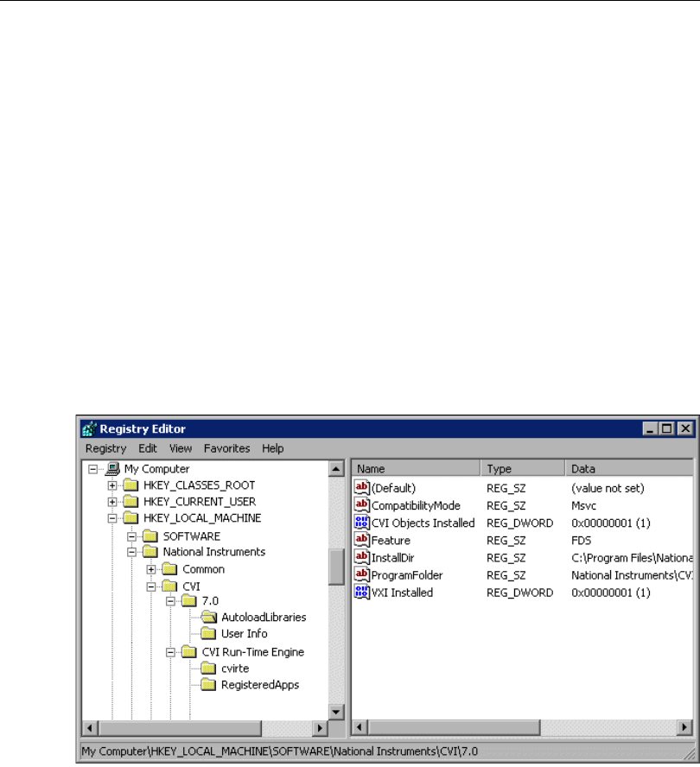Viewport: 700px width, 767px height.
Task: Click the Registry Editor title bar icon
Action: pyautogui.click(x=90, y=429)
